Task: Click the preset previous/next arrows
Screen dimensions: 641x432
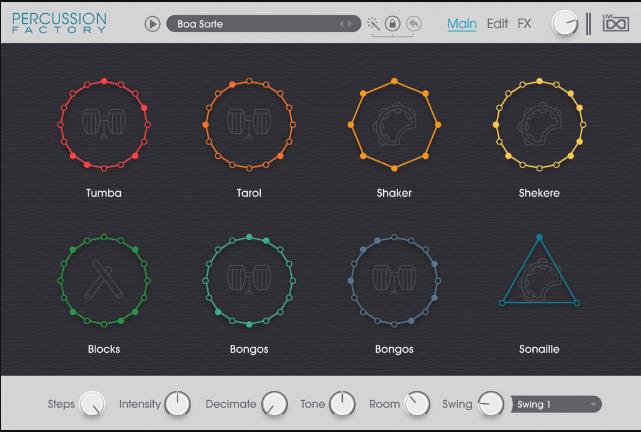Action: click(x=346, y=23)
